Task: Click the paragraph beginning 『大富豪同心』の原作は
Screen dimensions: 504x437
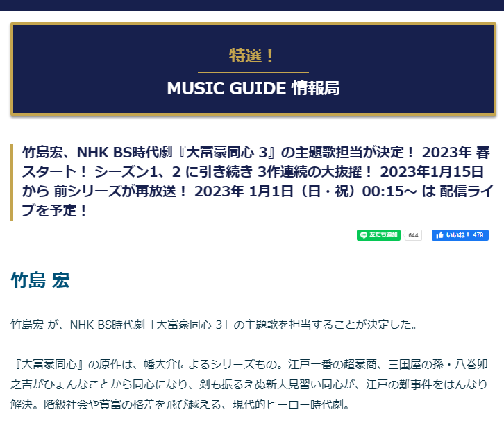Action: click(x=249, y=384)
